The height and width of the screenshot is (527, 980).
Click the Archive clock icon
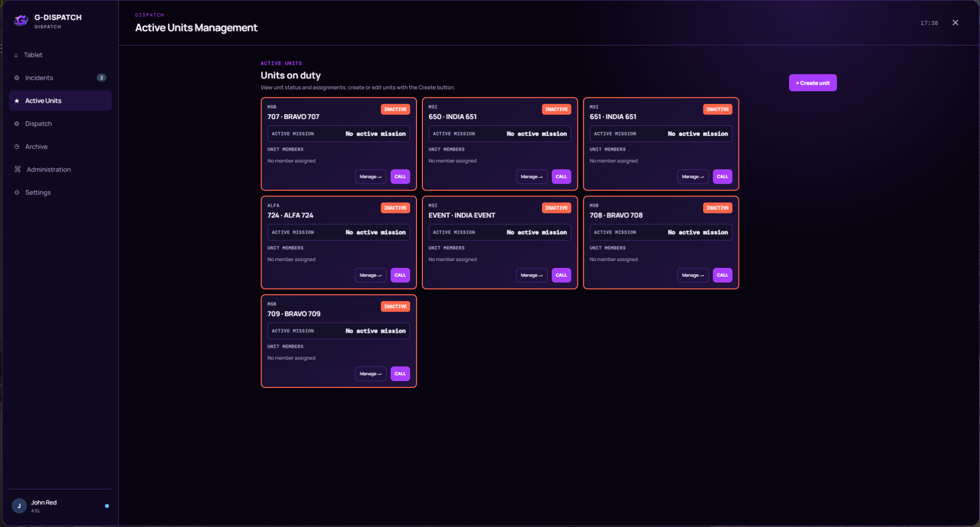(x=17, y=147)
